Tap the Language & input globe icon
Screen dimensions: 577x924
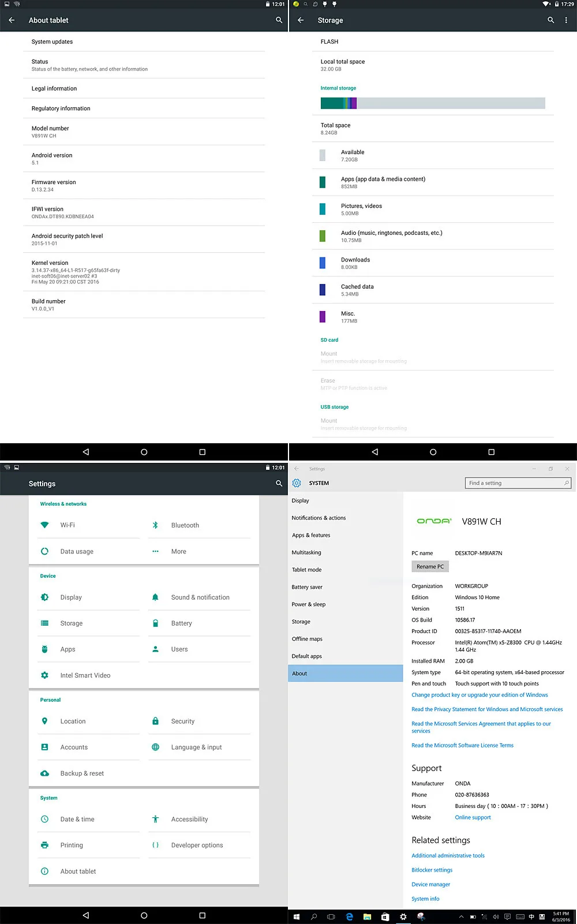coord(155,747)
